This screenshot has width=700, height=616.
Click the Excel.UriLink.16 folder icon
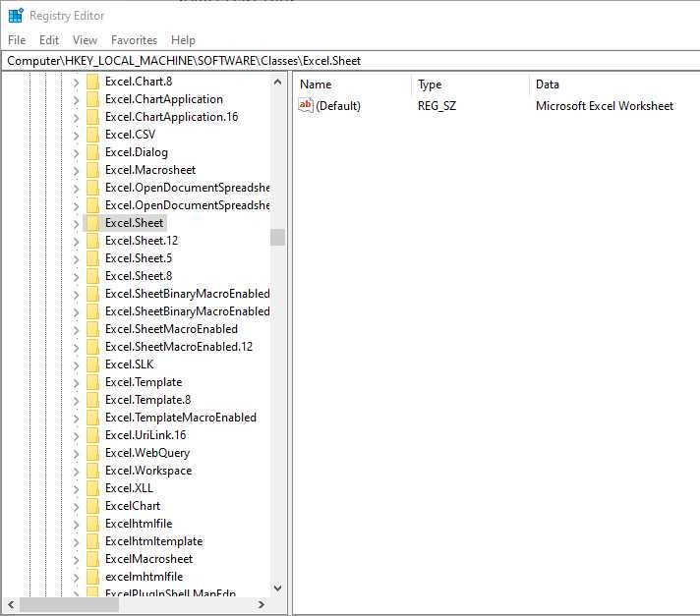[92, 435]
